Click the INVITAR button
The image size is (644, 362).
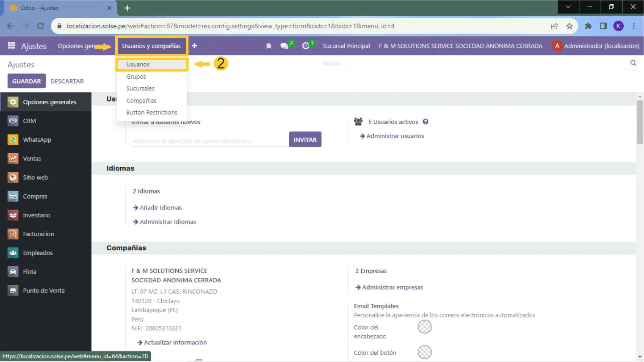(305, 139)
